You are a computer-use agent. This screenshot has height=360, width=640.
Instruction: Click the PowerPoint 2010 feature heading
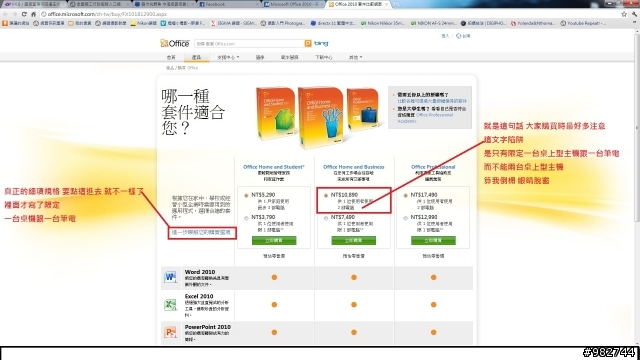point(207,327)
